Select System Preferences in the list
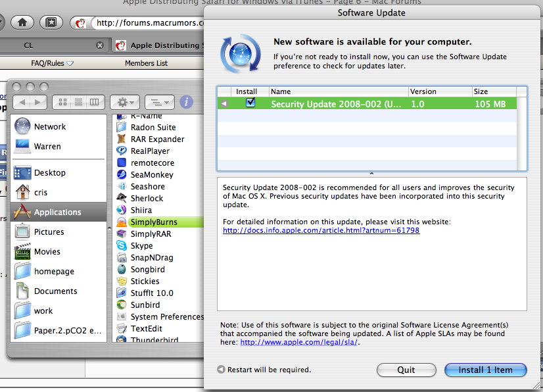 point(167,316)
